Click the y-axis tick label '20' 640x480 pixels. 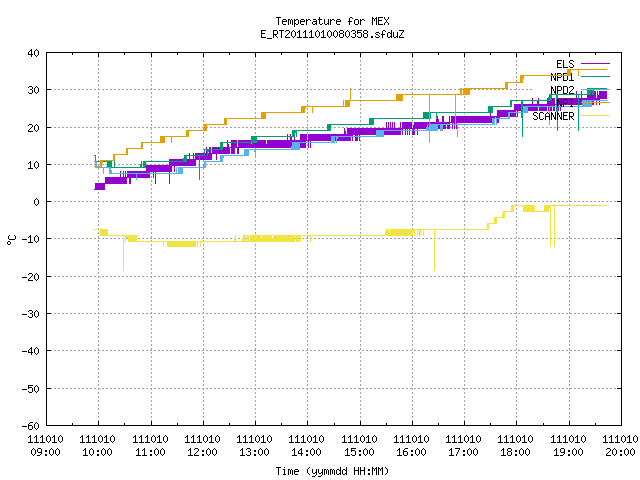click(33, 128)
